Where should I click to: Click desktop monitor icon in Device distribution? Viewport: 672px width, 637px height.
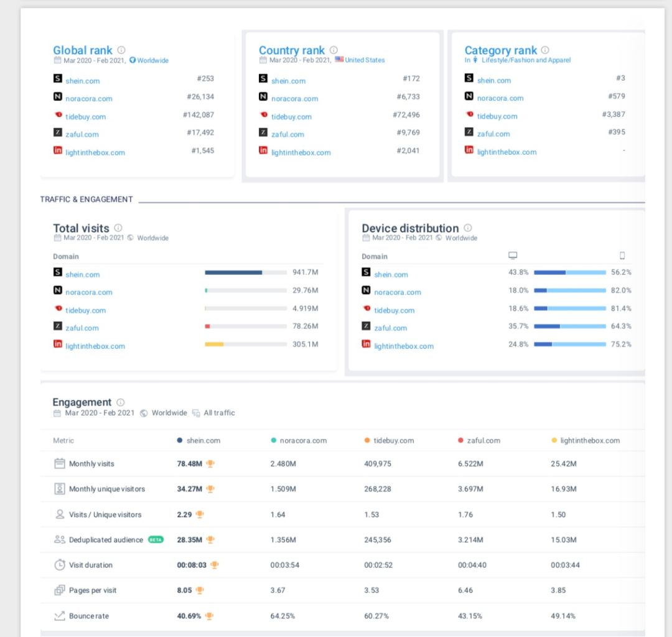tap(513, 256)
